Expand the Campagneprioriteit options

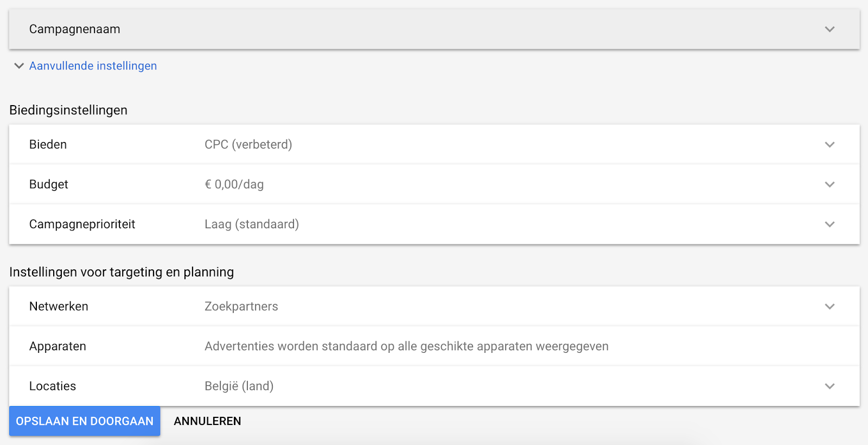coord(829,224)
